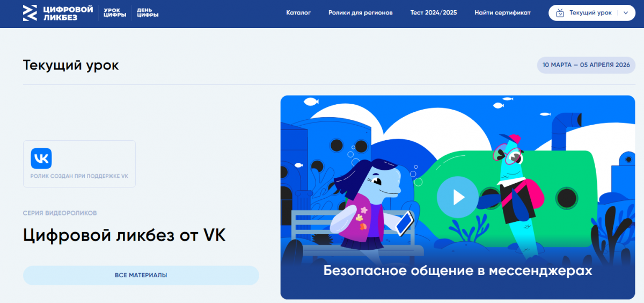
Task: Click the blue VK logo icon
Action: pyautogui.click(x=41, y=158)
